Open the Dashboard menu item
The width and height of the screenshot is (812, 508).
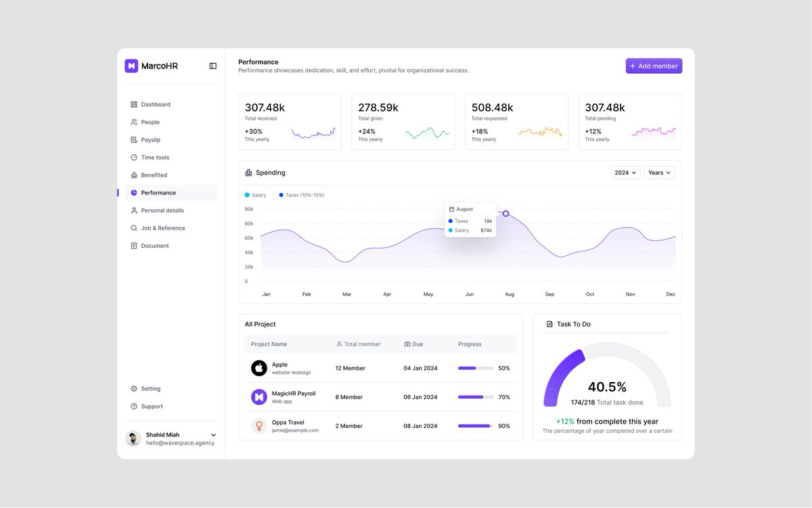[x=171, y=104]
